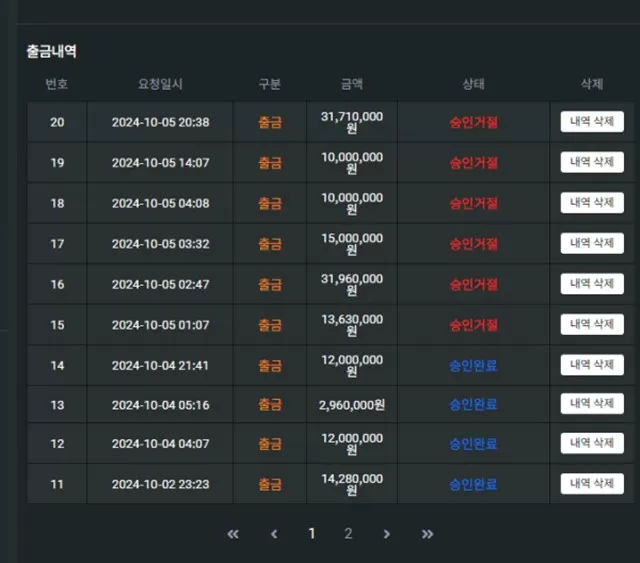Click previous page single arrow
Image resolution: width=640 pixels, height=563 pixels.
[274, 534]
